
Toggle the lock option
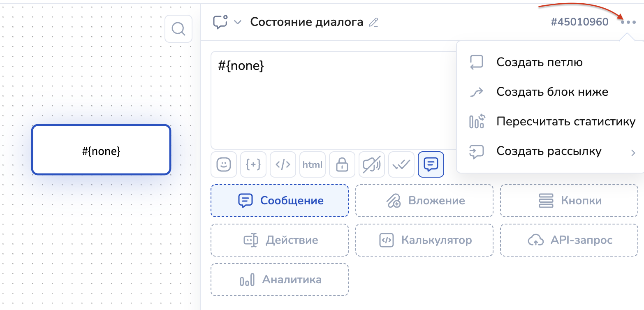coord(342,164)
